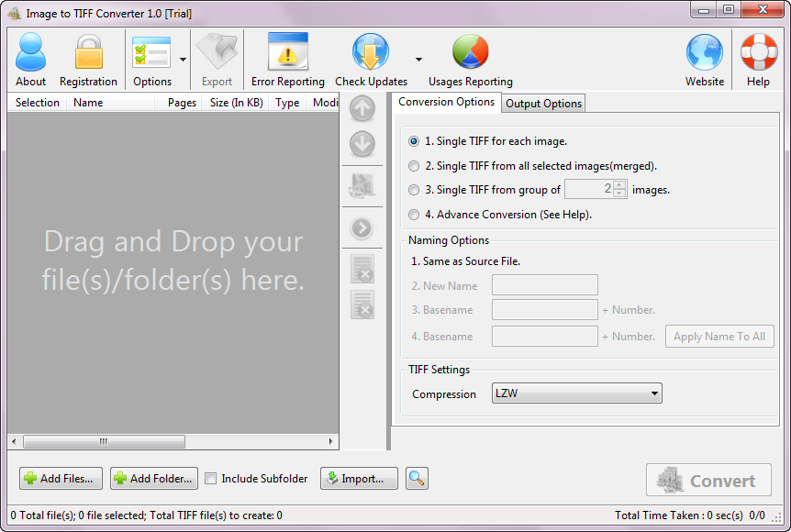Screen dimensions: 791x532
Task: Open the Compression LZW dropdown
Action: tap(576, 393)
